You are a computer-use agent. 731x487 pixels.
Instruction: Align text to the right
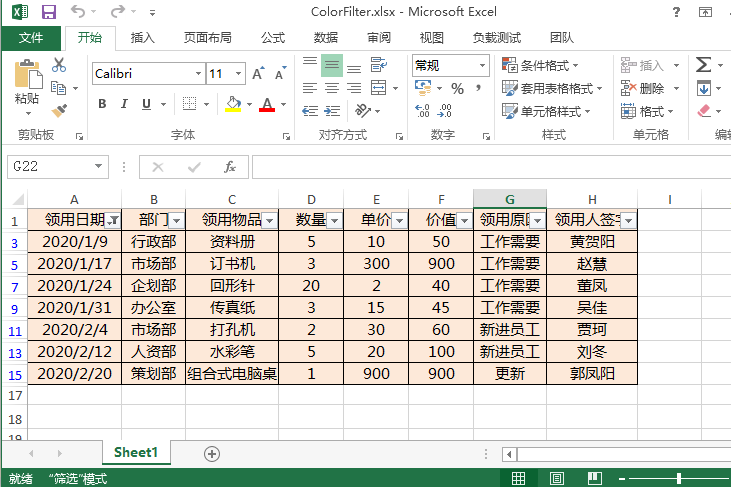(354, 88)
